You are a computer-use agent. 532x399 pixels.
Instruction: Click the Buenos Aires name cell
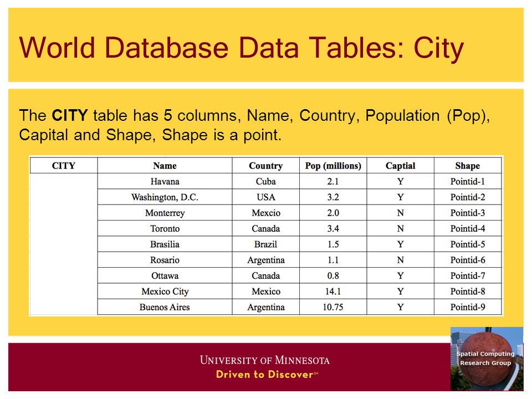(x=165, y=307)
